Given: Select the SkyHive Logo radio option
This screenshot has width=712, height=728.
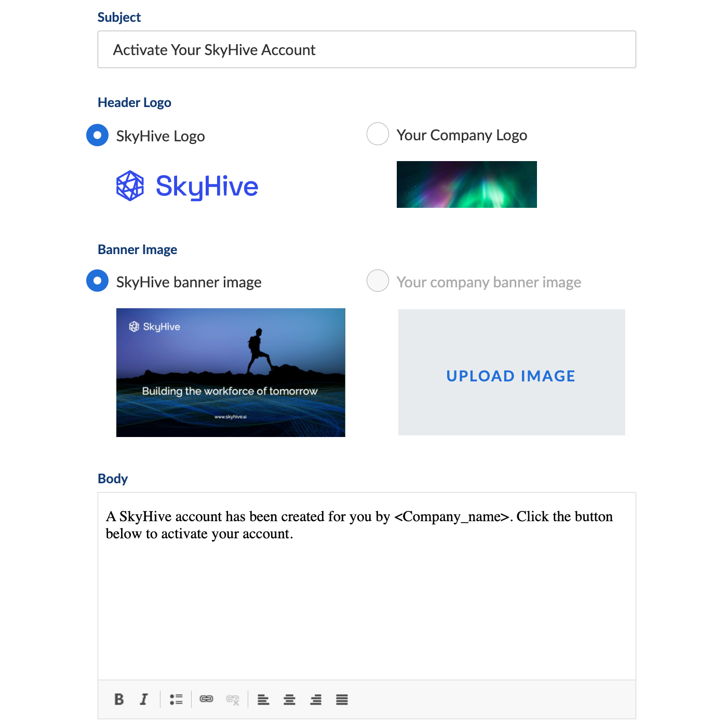Looking at the screenshot, I should [97, 135].
